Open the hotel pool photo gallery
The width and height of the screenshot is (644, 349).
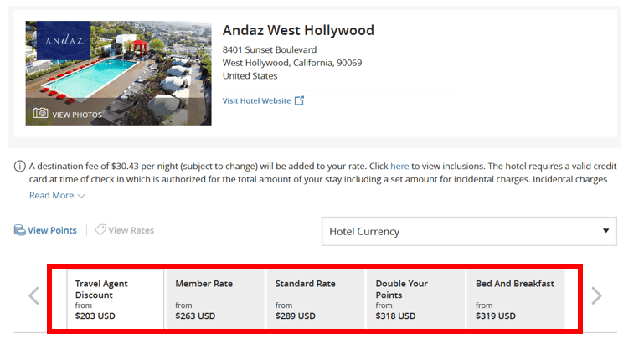pos(119,73)
